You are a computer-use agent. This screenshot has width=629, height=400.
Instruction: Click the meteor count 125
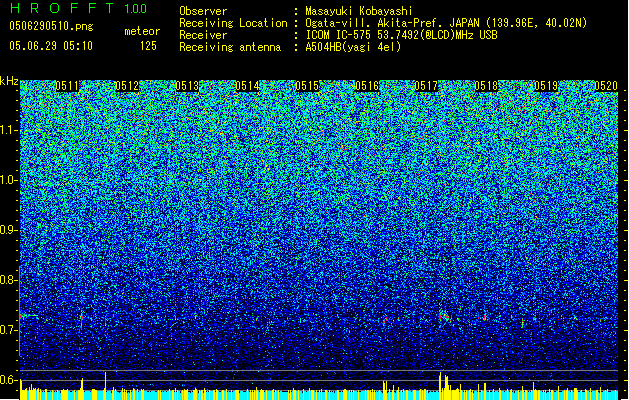[x=148, y=46]
